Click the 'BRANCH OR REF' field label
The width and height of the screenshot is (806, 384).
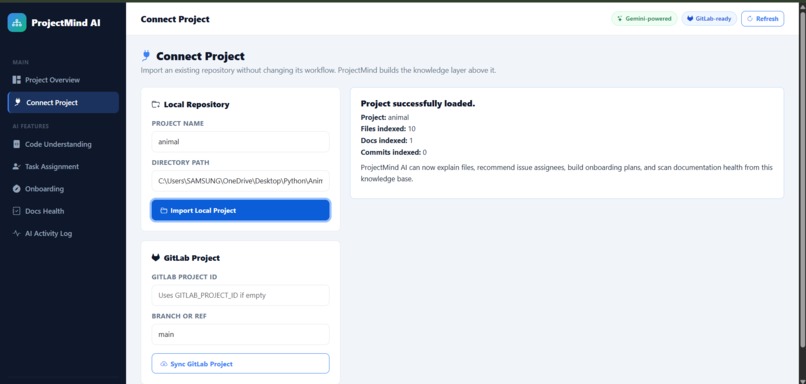pyautogui.click(x=179, y=316)
